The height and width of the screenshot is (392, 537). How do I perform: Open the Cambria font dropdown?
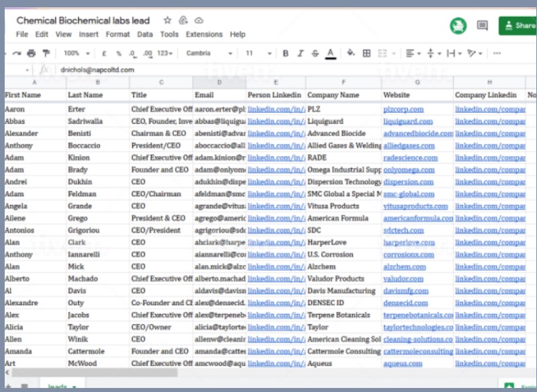(x=209, y=53)
